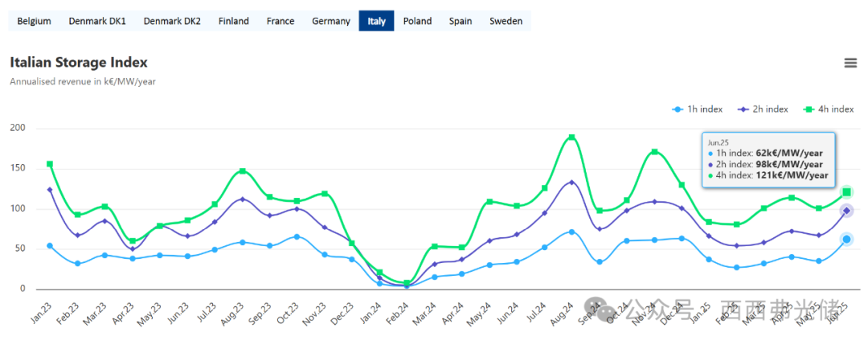Select the France country tab

pos(280,21)
